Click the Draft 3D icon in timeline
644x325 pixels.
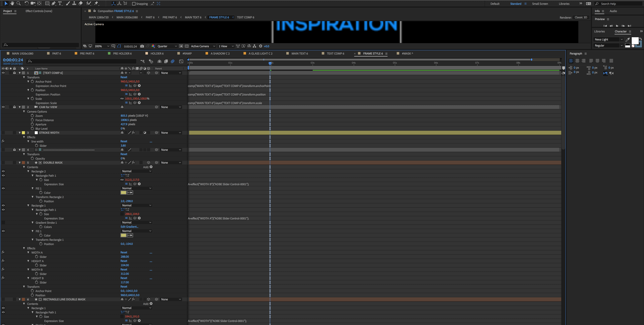point(151,61)
